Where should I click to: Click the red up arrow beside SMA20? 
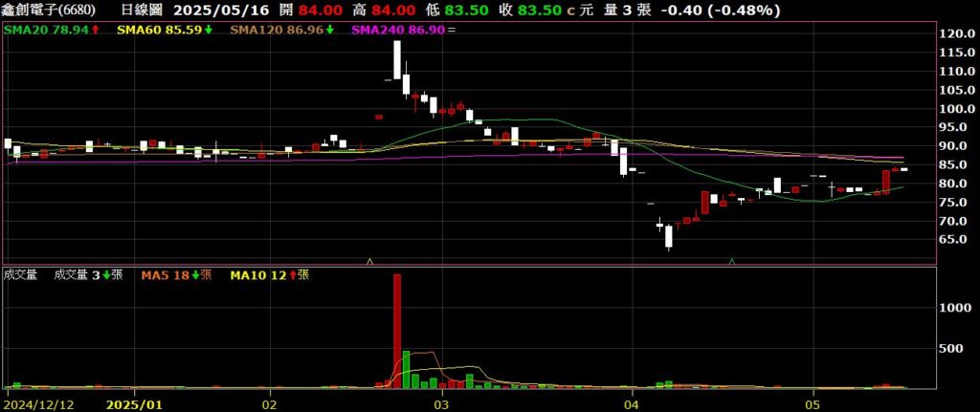96,30
